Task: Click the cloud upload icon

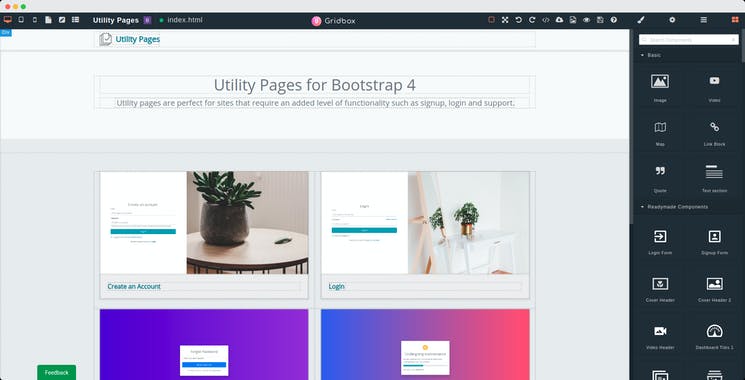Action: (559, 20)
